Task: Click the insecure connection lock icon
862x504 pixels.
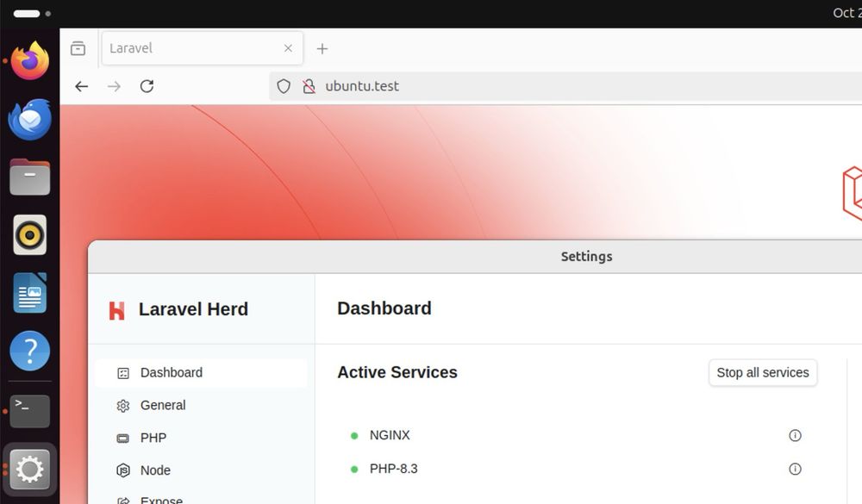Action: (x=309, y=86)
